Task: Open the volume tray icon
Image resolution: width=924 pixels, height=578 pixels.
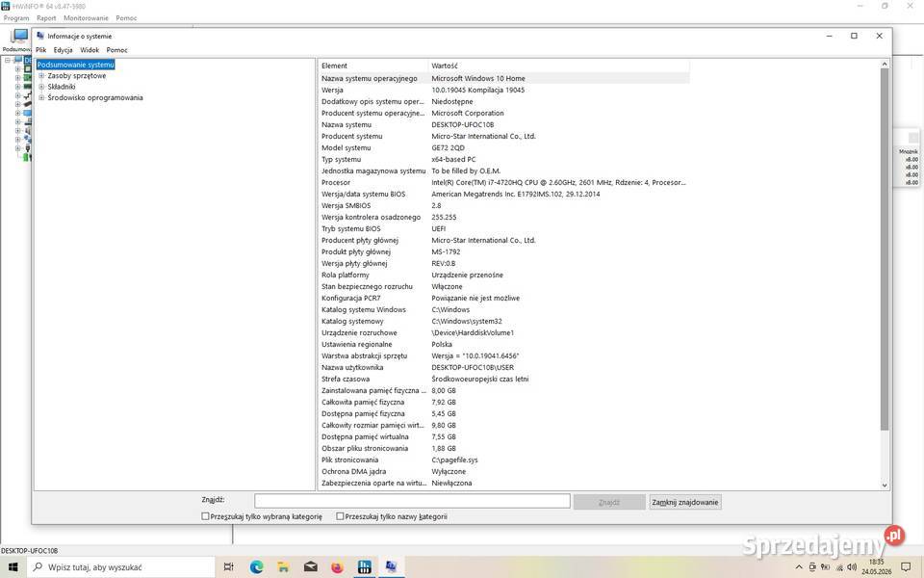Action: click(852, 567)
